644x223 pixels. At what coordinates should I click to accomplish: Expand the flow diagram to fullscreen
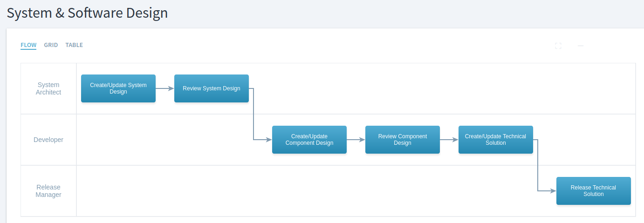click(558, 46)
